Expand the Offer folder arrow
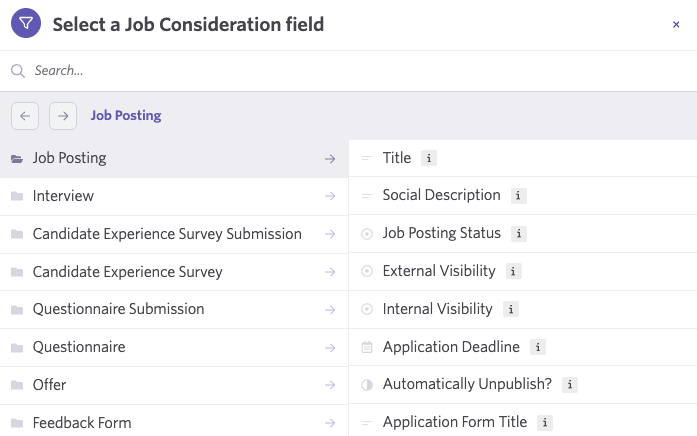The height and width of the screenshot is (436, 697). pyautogui.click(x=329, y=385)
